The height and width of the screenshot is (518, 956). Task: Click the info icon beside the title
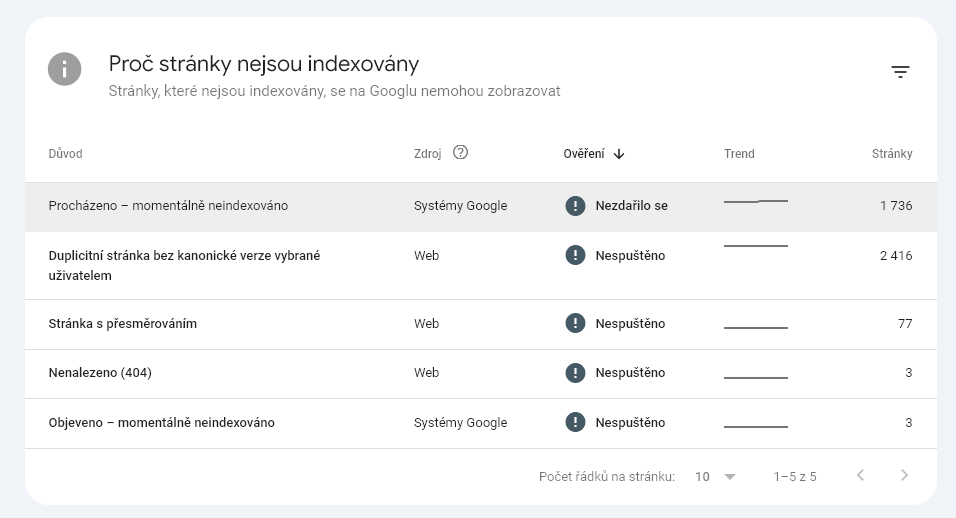click(x=65, y=69)
